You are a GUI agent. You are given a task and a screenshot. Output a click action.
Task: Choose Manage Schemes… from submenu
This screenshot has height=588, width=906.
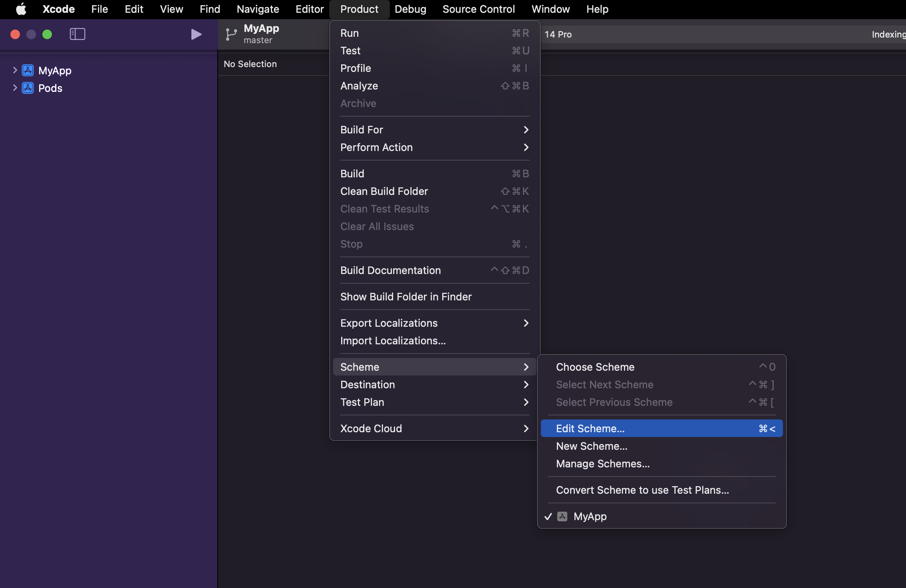662,464
